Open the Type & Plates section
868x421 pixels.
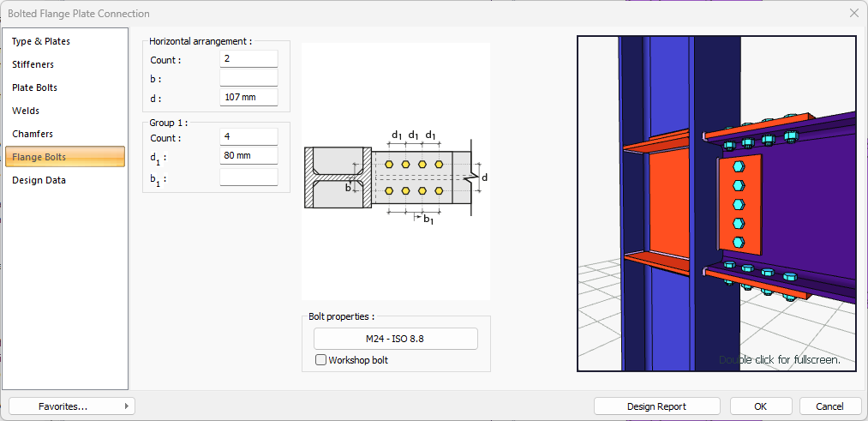(x=41, y=41)
